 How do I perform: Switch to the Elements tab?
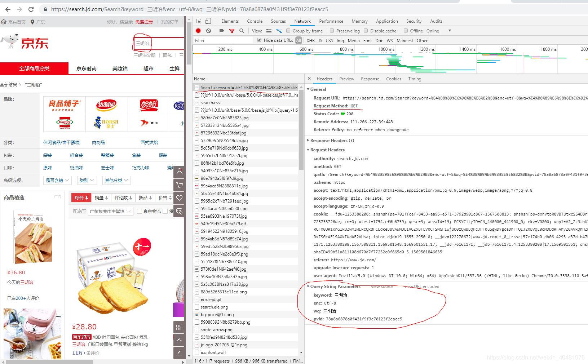click(x=230, y=21)
